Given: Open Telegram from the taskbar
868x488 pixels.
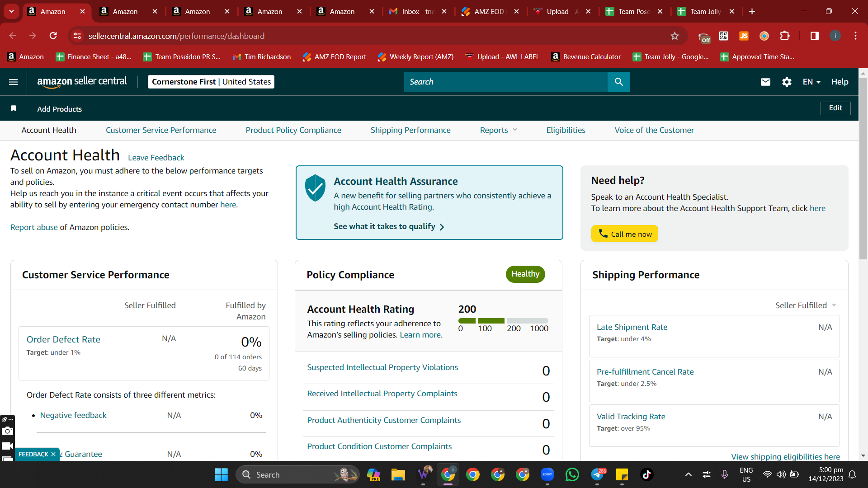Looking at the screenshot, I should (x=598, y=474).
